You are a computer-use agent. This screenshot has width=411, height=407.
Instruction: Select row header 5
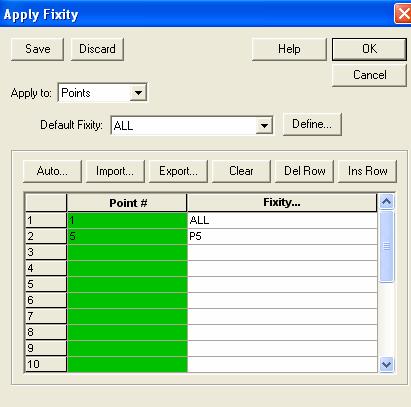click(46, 284)
